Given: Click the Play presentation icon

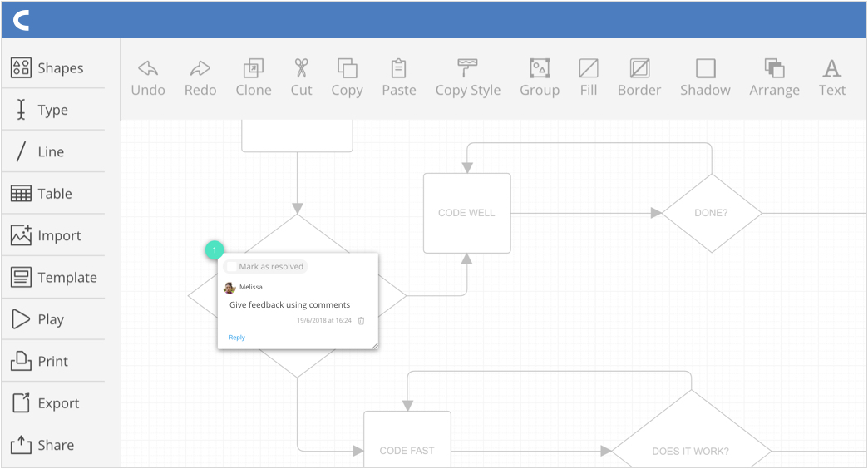Looking at the screenshot, I should [22, 319].
